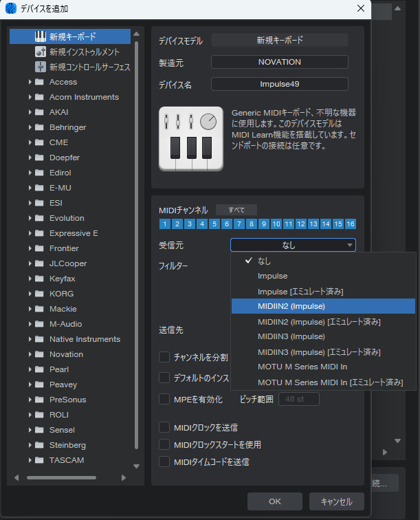Enable Send MIDI Clock checkbox
Screen dimensions: 420x520
164,428
